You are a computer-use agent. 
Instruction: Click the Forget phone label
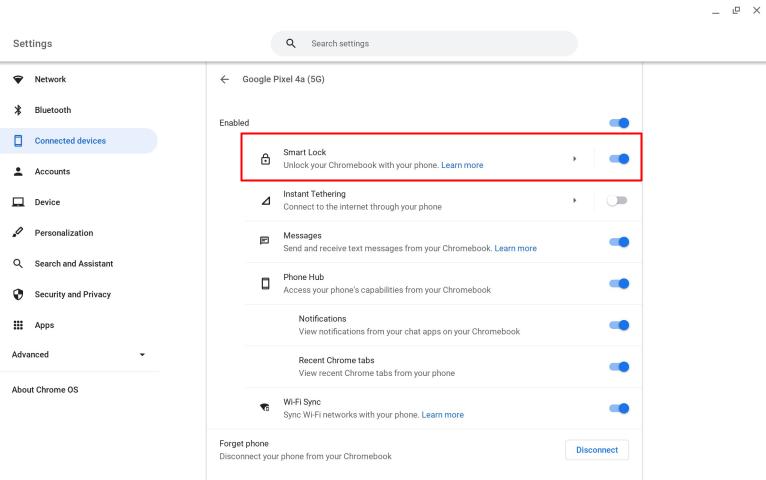click(244, 443)
